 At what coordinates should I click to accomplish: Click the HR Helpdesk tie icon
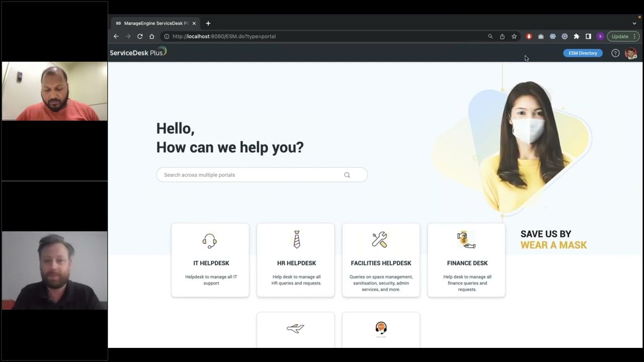[297, 240]
